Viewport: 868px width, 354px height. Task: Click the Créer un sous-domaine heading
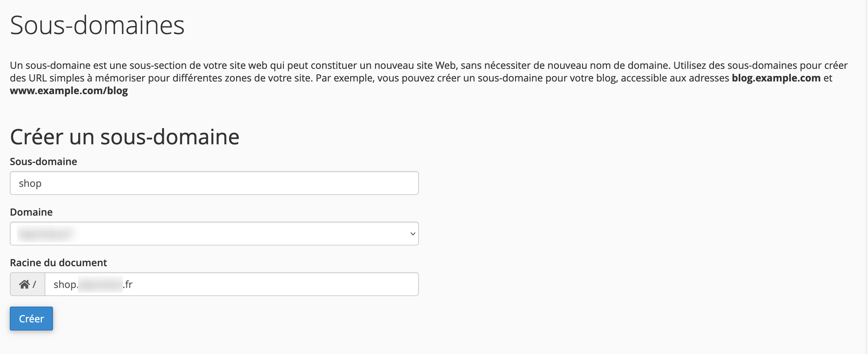point(125,137)
